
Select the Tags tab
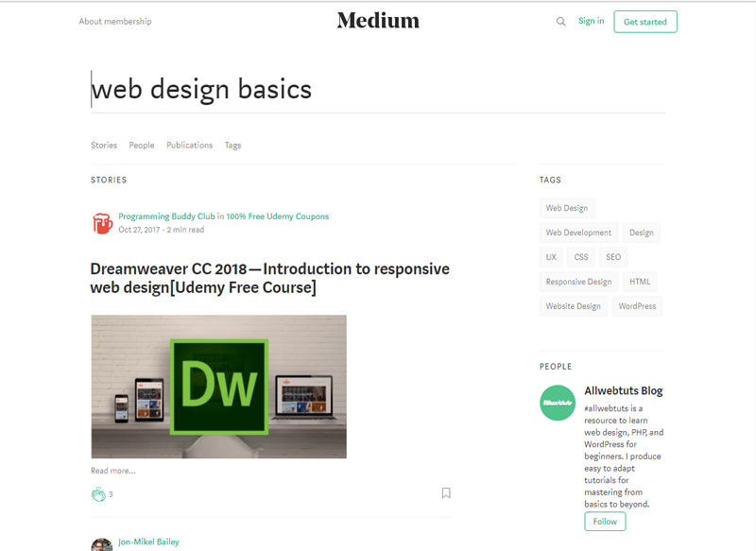click(x=232, y=146)
